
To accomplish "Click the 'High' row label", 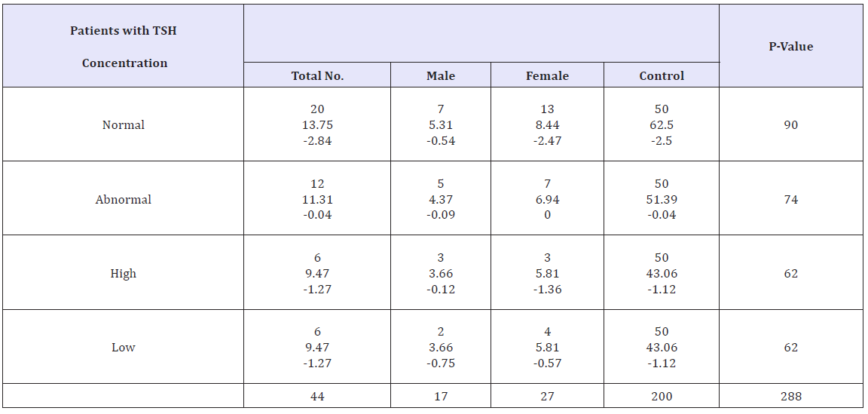I will pyautogui.click(x=124, y=274).
